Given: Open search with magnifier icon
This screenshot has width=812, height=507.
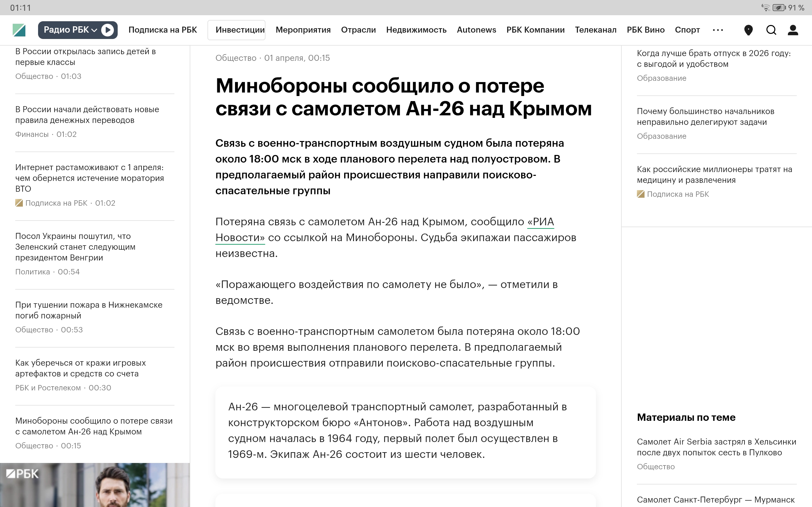Looking at the screenshot, I should pos(771,30).
